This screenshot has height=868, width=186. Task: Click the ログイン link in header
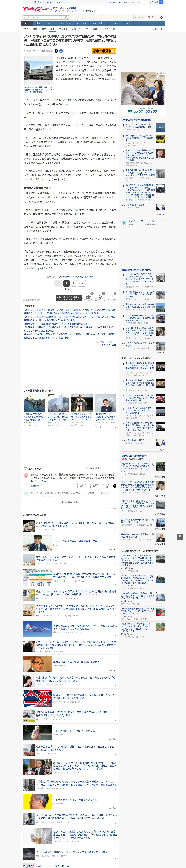(x=57, y=11)
